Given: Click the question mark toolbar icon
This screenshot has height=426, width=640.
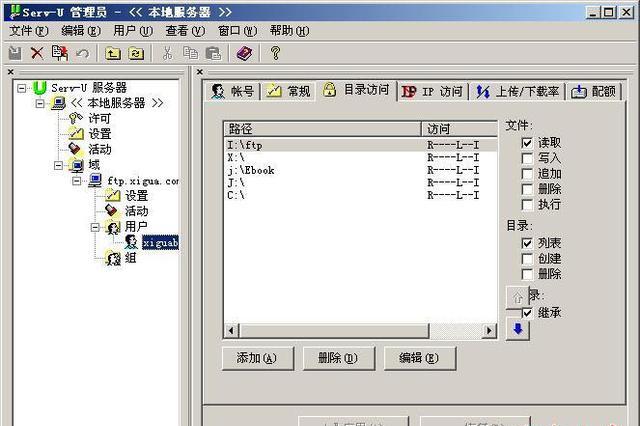Looking at the screenshot, I should click(276, 53).
